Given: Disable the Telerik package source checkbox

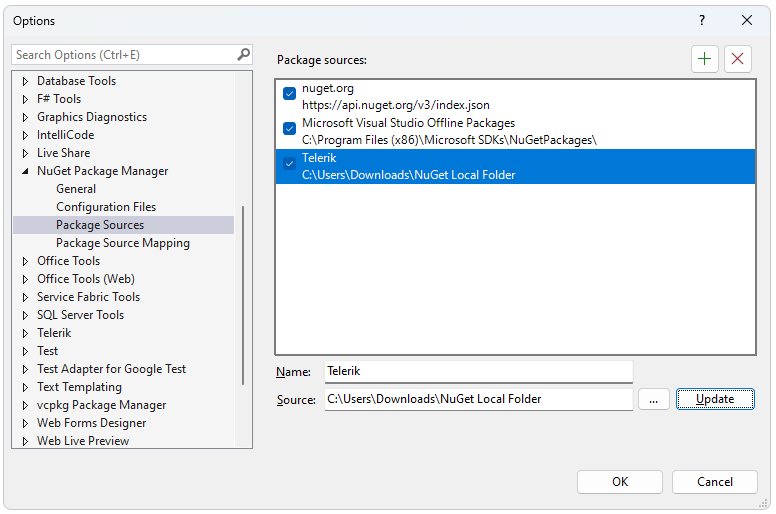Looking at the screenshot, I should point(290,163).
